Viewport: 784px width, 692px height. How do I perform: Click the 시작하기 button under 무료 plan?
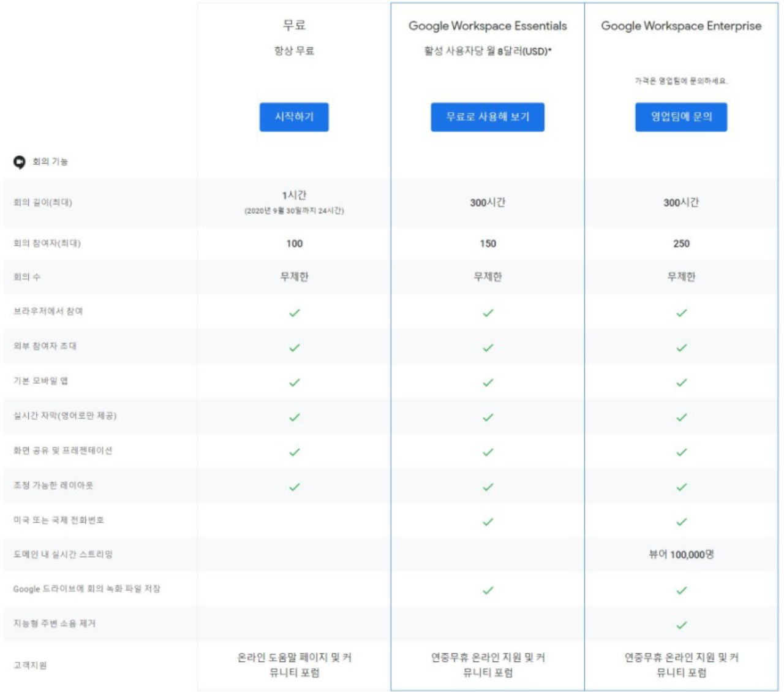pyautogui.click(x=294, y=117)
